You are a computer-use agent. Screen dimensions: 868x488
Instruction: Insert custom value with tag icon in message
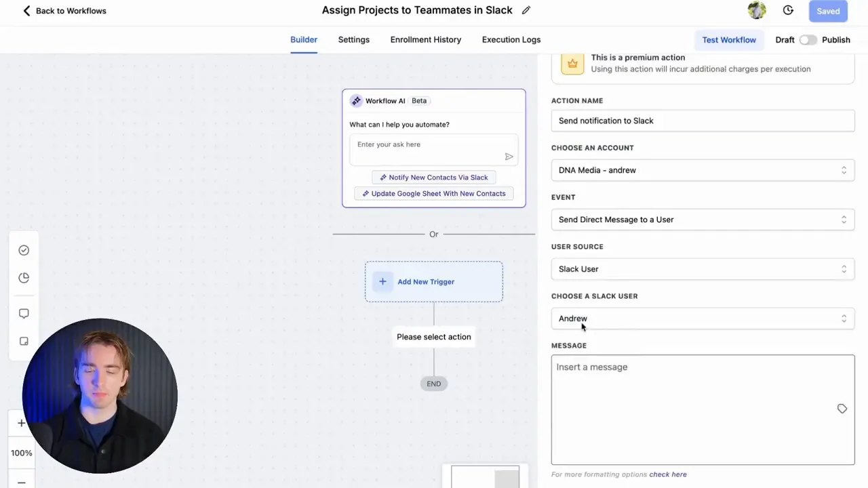[842, 409]
